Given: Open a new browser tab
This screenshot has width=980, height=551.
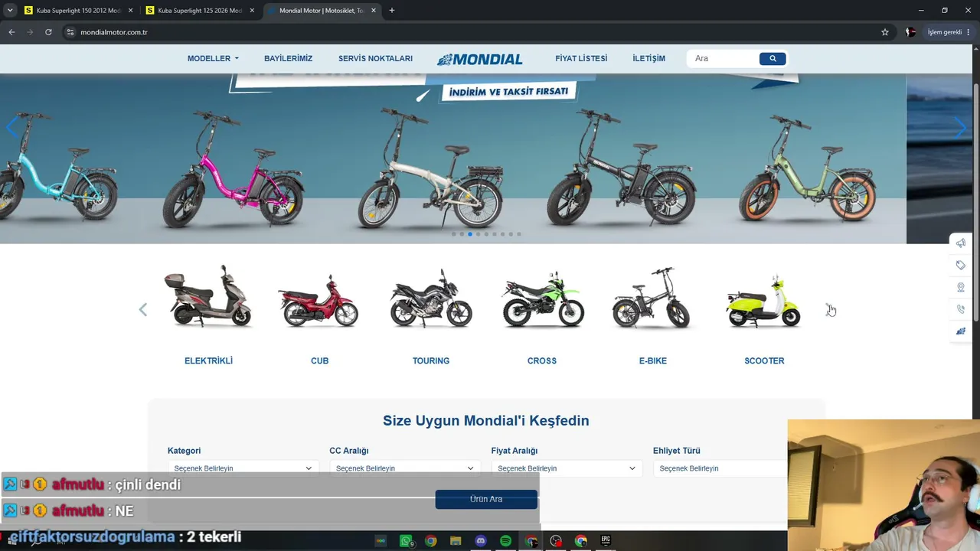Looking at the screenshot, I should point(392,11).
